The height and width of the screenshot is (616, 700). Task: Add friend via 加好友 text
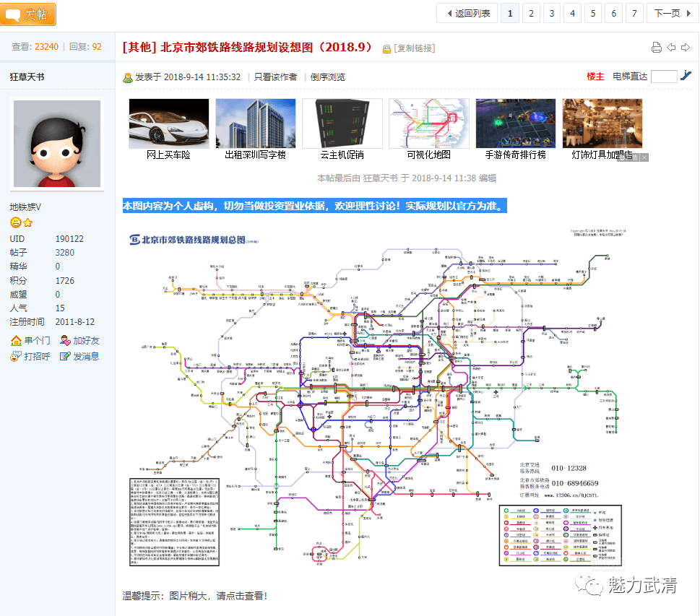pyautogui.click(x=86, y=341)
